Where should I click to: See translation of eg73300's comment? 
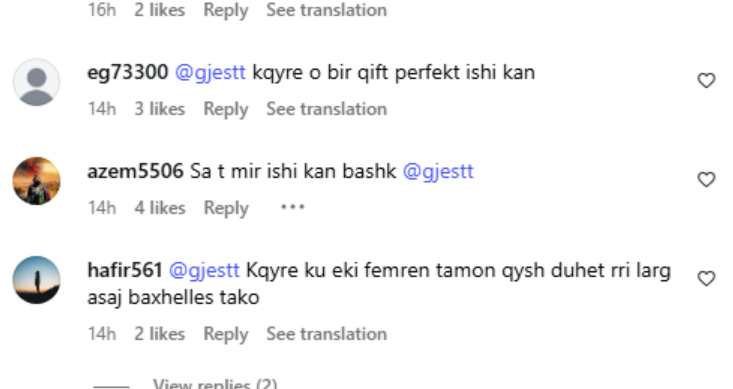click(x=327, y=109)
